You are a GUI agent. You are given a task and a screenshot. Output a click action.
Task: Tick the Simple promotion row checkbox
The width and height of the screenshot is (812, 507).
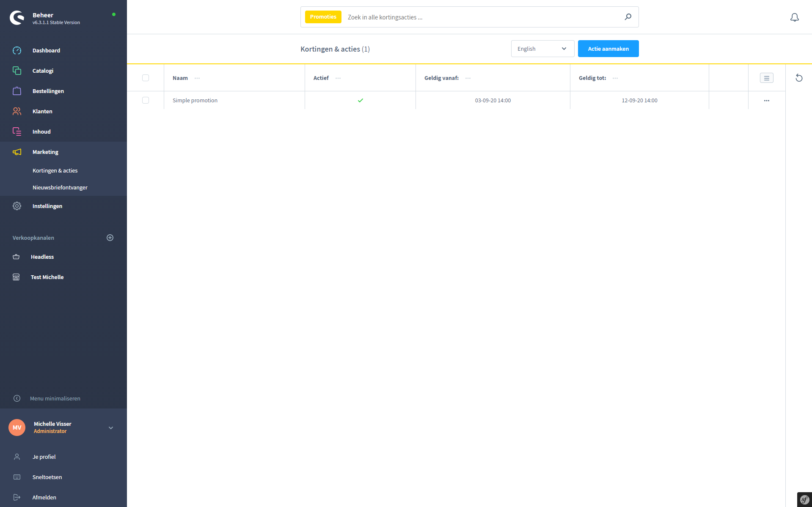click(x=146, y=100)
